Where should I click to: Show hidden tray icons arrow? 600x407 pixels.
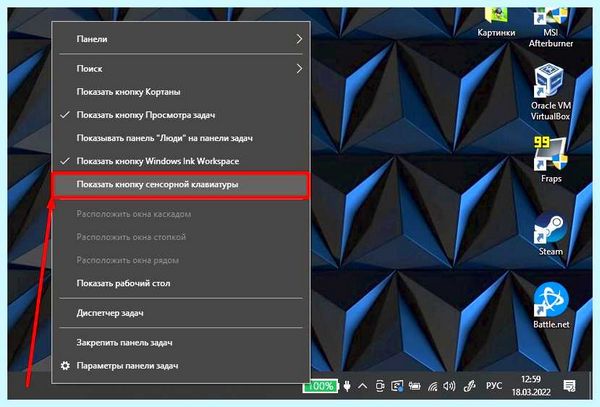(363, 386)
